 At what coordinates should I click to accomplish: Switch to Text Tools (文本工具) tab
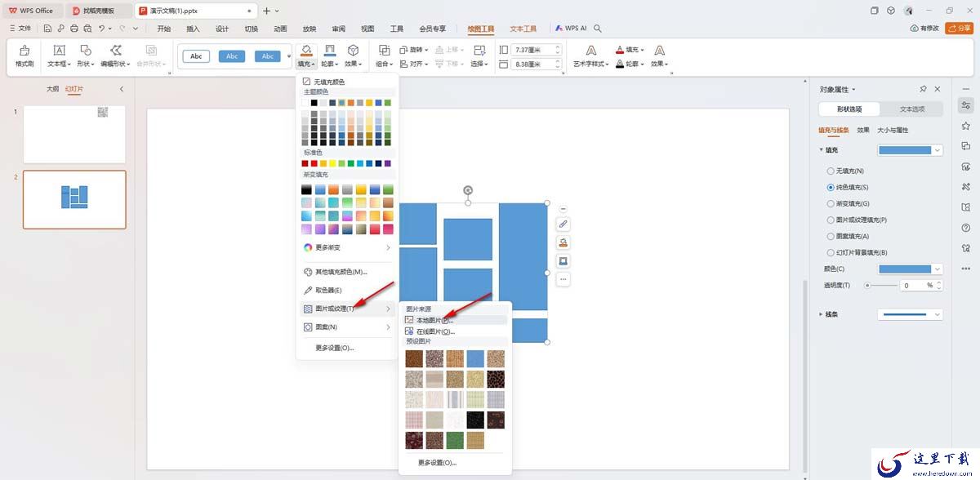click(x=523, y=29)
